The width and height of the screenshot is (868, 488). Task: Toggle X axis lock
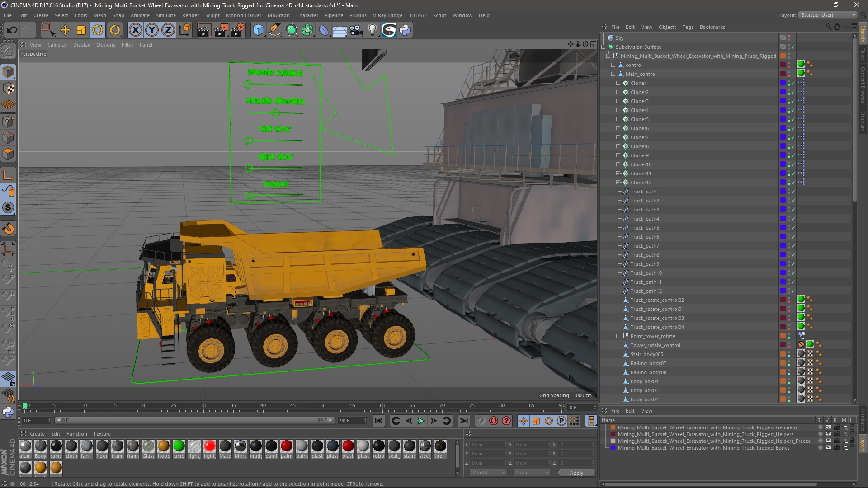pyautogui.click(x=135, y=30)
